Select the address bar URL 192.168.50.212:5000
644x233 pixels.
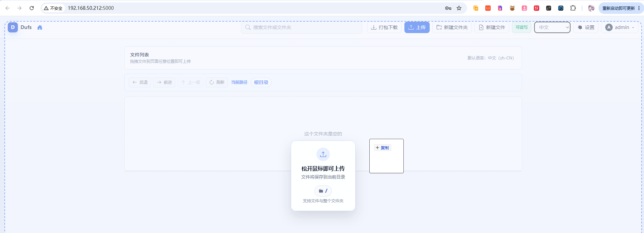coord(91,8)
